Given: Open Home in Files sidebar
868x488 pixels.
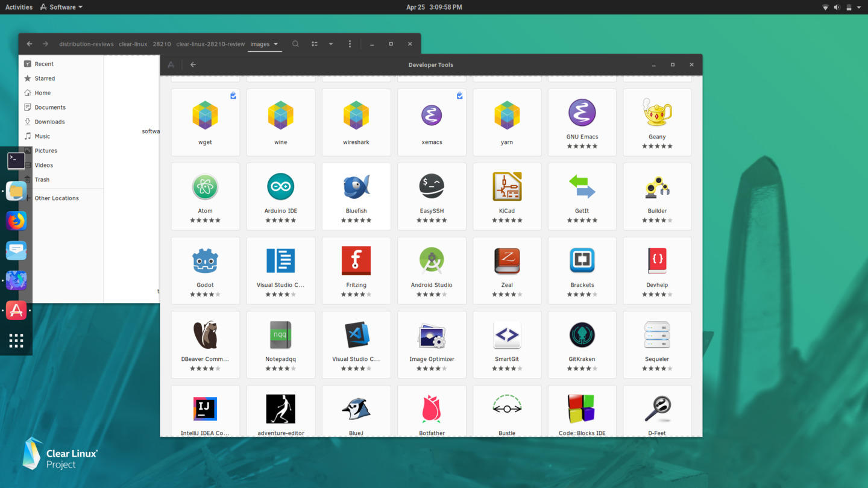Looking at the screenshot, I should (x=61, y=93).
